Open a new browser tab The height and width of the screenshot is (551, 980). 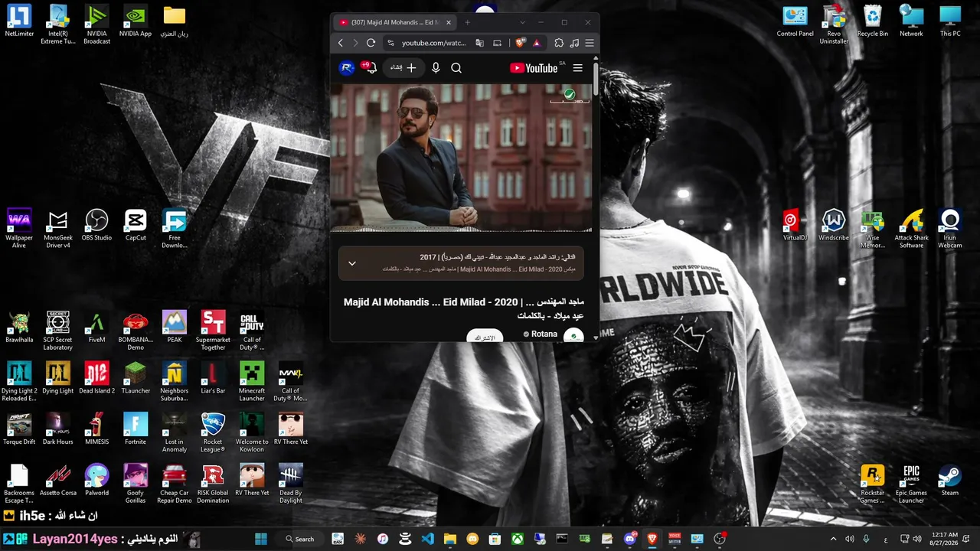pos(468,22)
